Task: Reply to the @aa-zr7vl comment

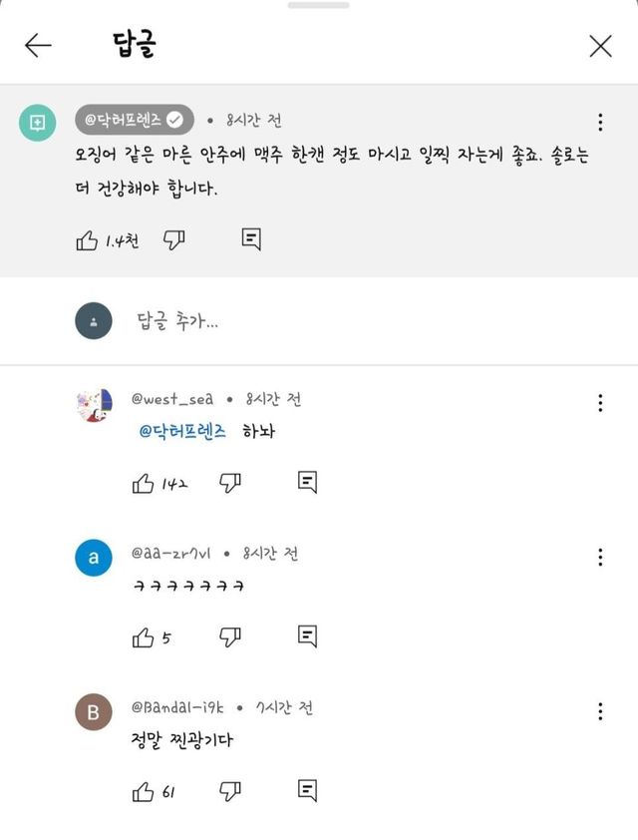Action: tap(308, 636)
